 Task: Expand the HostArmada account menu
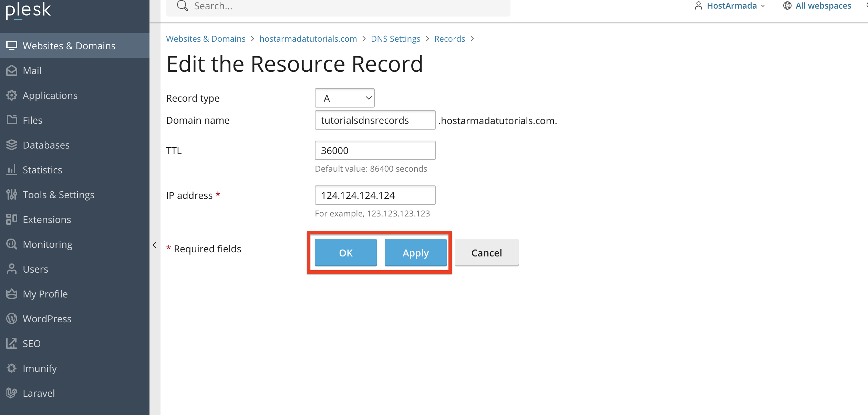732,6
